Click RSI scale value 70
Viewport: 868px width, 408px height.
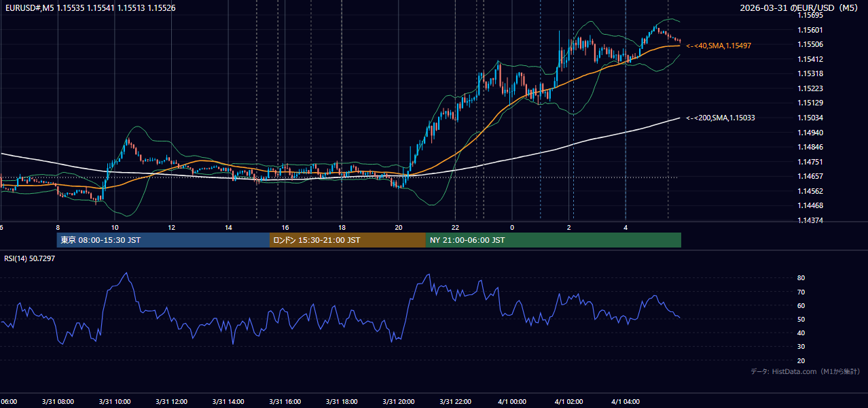click(801, 292)
